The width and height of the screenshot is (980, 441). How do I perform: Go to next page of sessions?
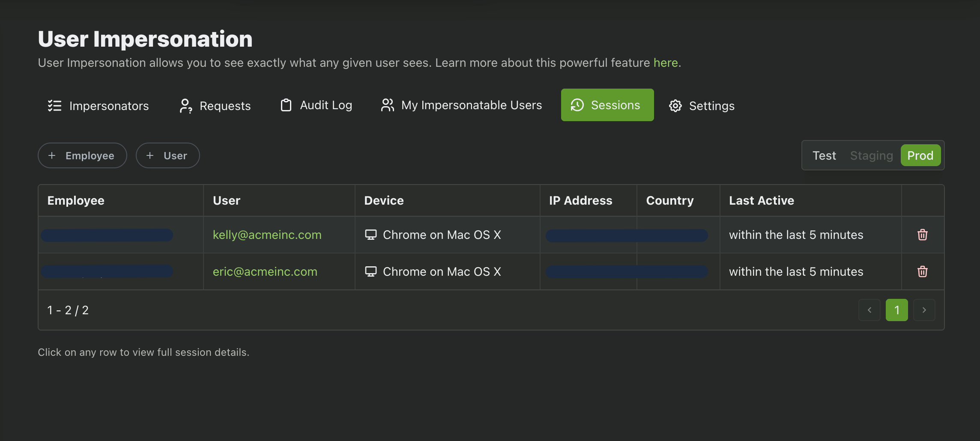pyautogui.click(x=924, y=310)
